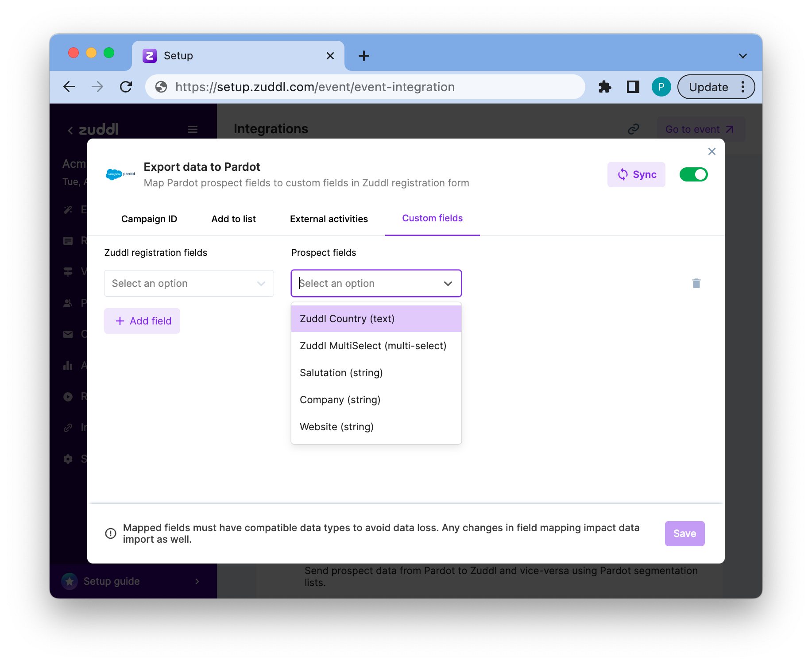Screen dimensions: 812x664
Task: View site information icon in address bar
Action: pos(161,87)
